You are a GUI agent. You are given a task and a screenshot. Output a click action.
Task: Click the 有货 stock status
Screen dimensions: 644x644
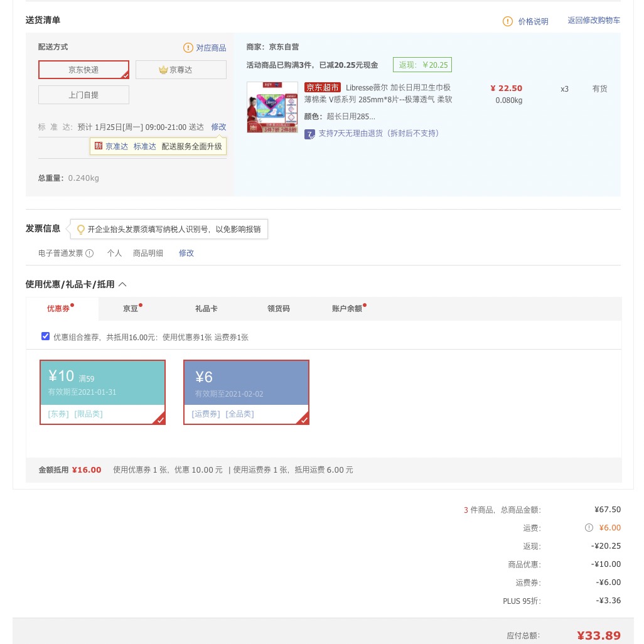pos(599,89)
